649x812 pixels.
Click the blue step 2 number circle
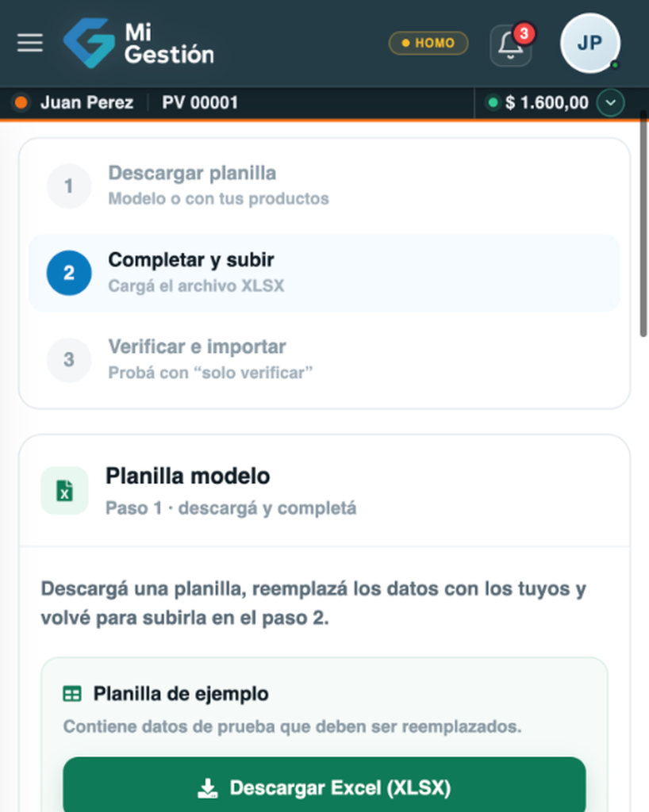pyautogui.click(x=69, y=273)
